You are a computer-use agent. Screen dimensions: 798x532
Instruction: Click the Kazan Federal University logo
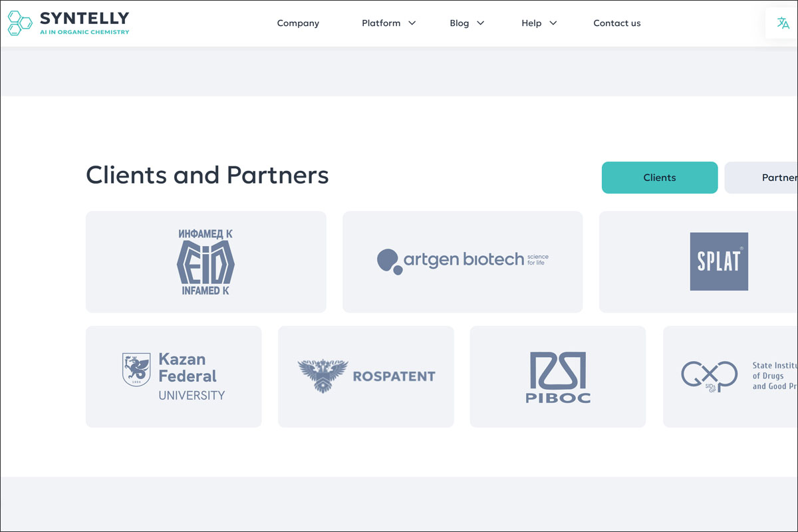(174, 376)
